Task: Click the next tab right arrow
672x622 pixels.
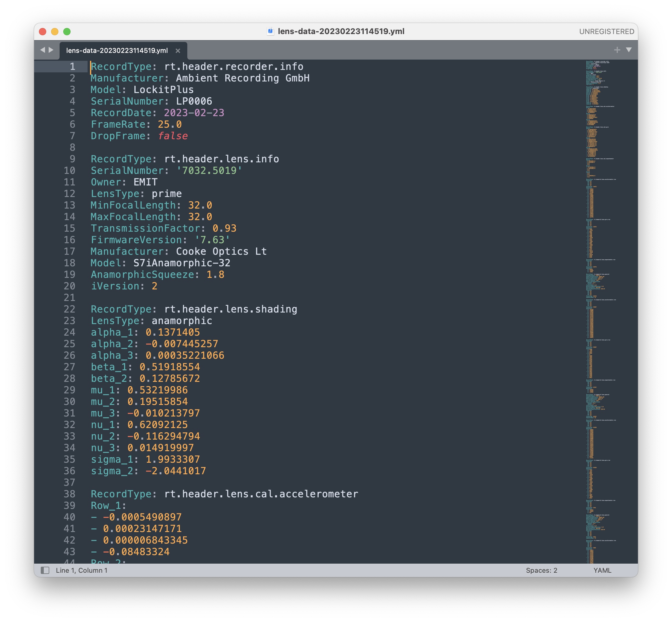Action: point(51,50)
